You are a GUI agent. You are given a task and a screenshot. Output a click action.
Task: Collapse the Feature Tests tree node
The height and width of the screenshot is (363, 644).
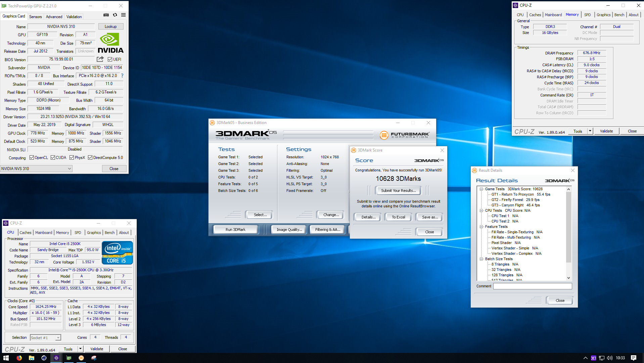coord(481,227)
